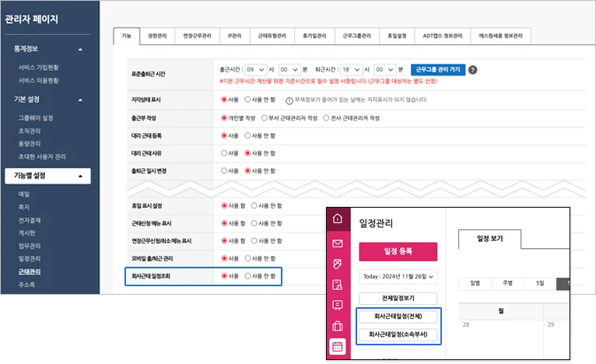
Task: Click the 회사근태일정(전체) button
Action: (x=398, y=317)
